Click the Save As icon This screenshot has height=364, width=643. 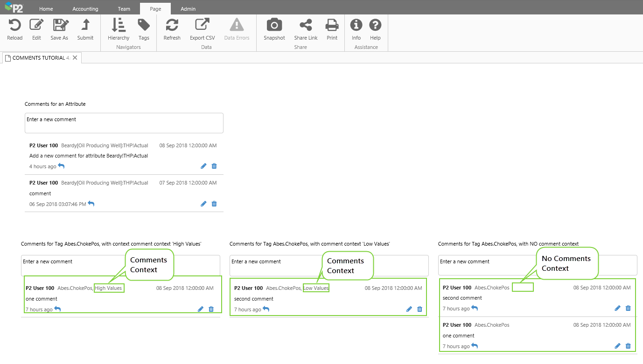tap(59, 26)
